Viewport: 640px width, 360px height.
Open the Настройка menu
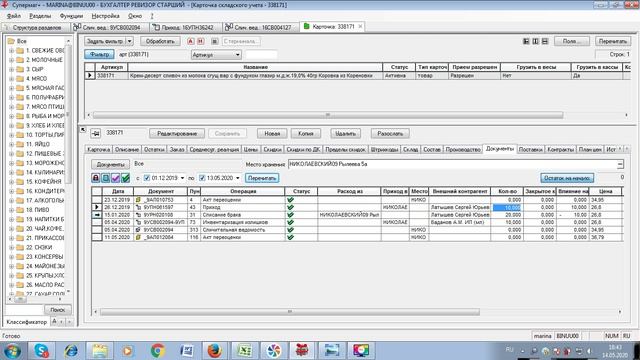[x=105, y=16]
